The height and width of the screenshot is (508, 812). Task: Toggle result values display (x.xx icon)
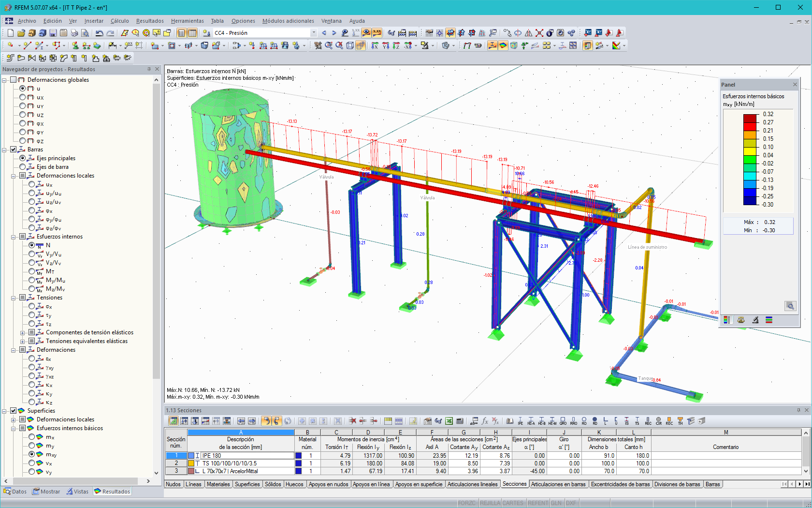click(x=377, y=33)
